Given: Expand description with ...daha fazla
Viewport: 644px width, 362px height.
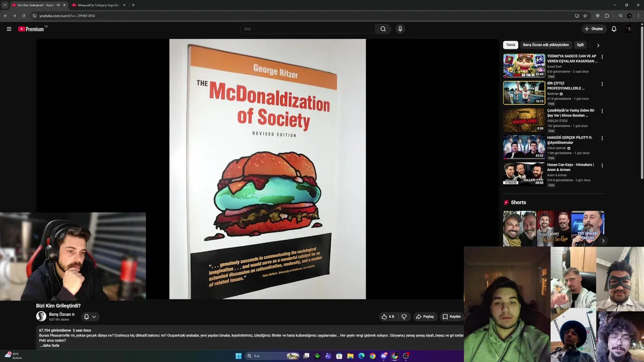Looking at the screenshot, I should click(49, 345).
